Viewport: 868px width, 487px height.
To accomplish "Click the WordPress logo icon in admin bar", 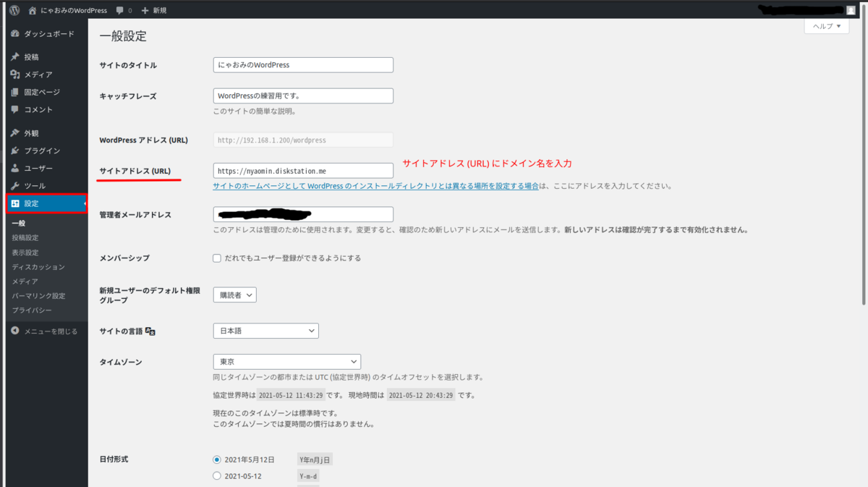I will 14,11.
